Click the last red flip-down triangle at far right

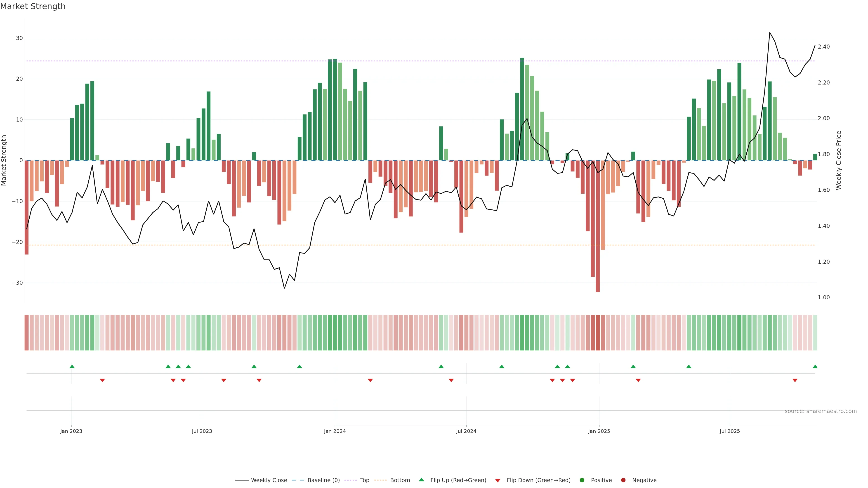795,380
